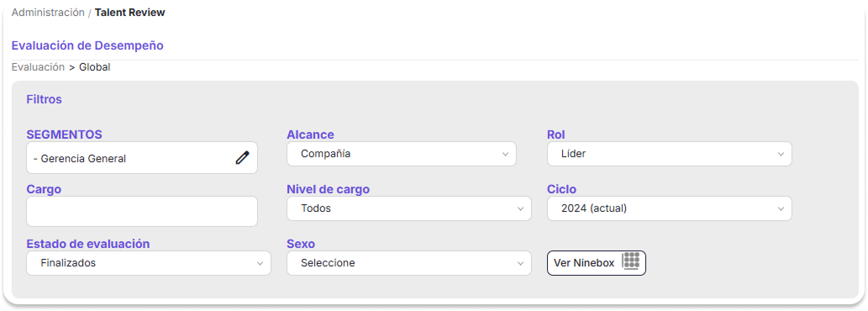Go to Administración breadcrumb link
Screen dimensions: 868x311
pos(48,12)
